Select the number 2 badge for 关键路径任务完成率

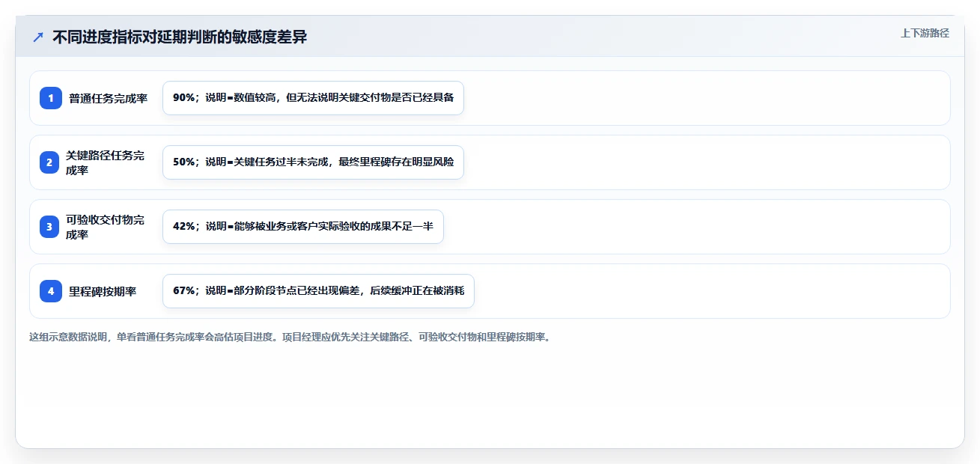point(51,162)
